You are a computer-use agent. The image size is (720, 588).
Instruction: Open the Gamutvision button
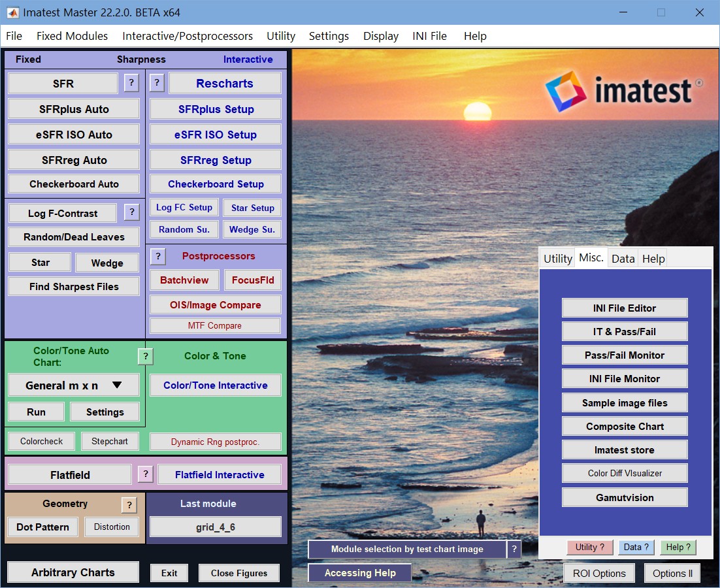tap(625, 498)
